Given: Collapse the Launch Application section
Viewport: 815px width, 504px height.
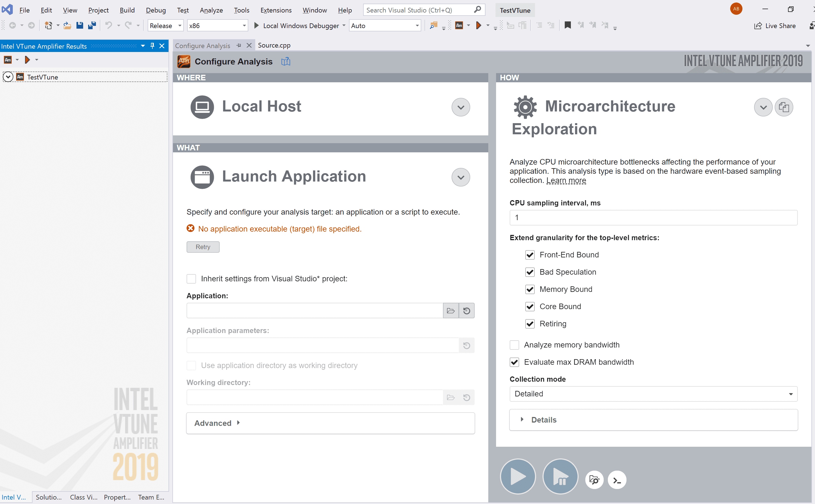Looking at the screenshot, I should [460, 177].
